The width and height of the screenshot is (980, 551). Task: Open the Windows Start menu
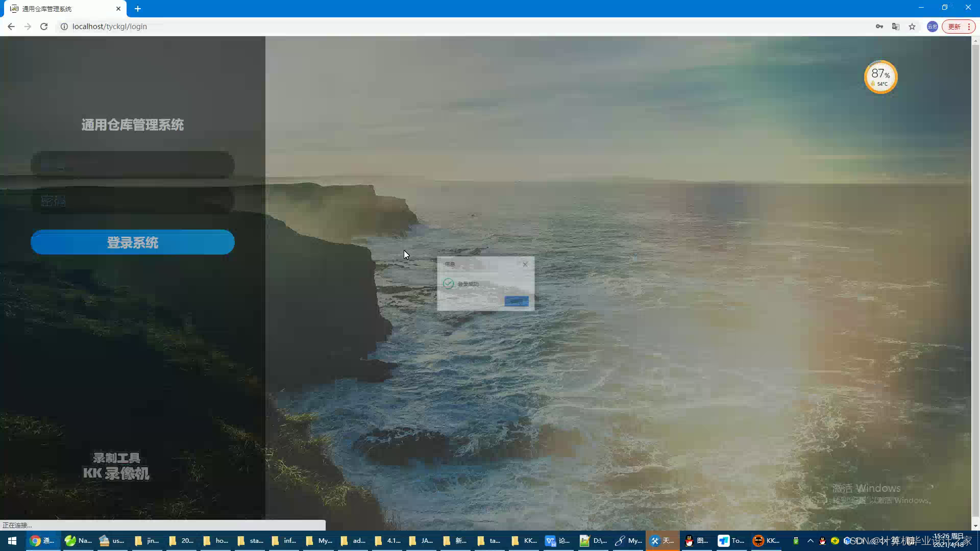pyautogui.click(x=12, y=541)
